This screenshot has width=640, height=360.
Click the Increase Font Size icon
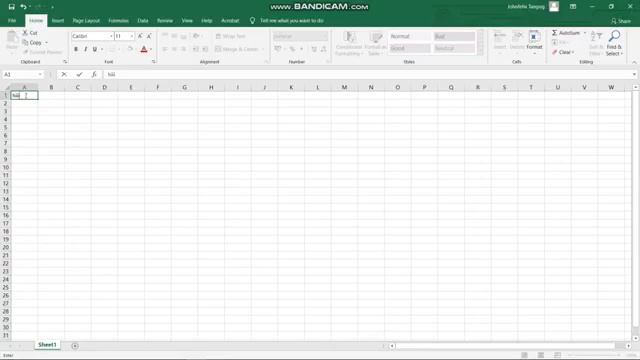tap(140, 36)
